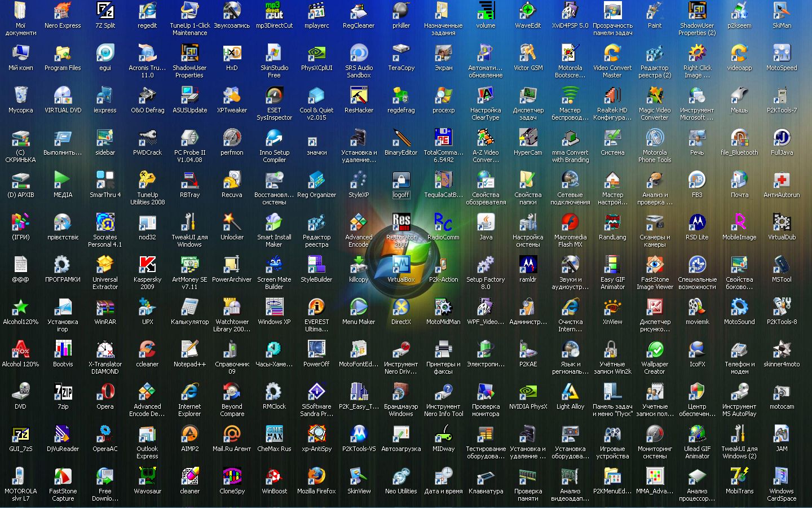Open the VirtualBox icon
The image size is (812, 508).
click(401, 264)
